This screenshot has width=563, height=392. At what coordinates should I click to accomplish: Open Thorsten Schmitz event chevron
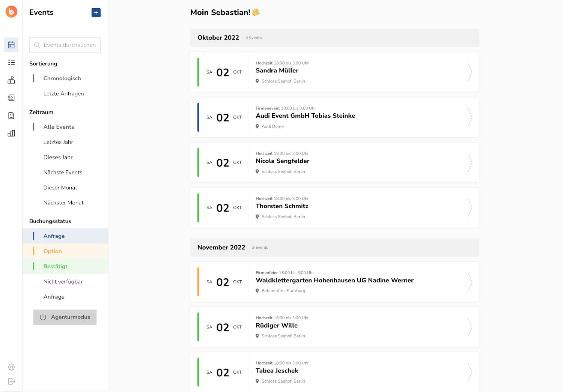pos(470,208)
